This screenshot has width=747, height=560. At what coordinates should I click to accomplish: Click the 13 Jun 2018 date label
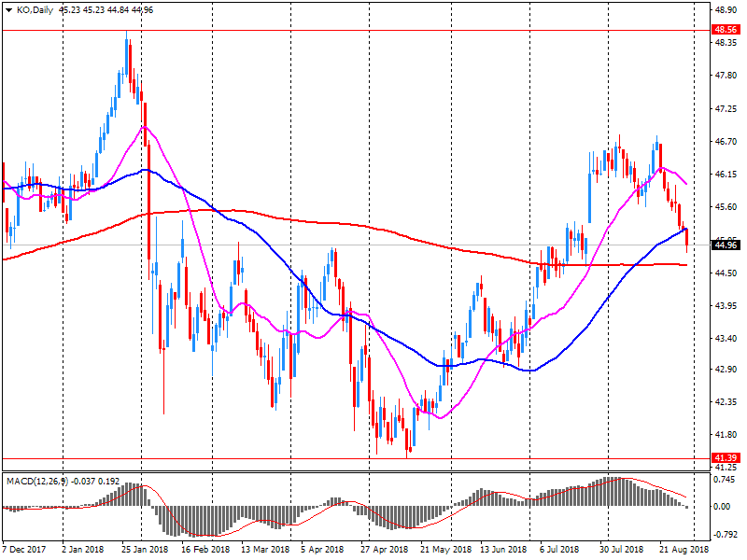pos(503,550)
